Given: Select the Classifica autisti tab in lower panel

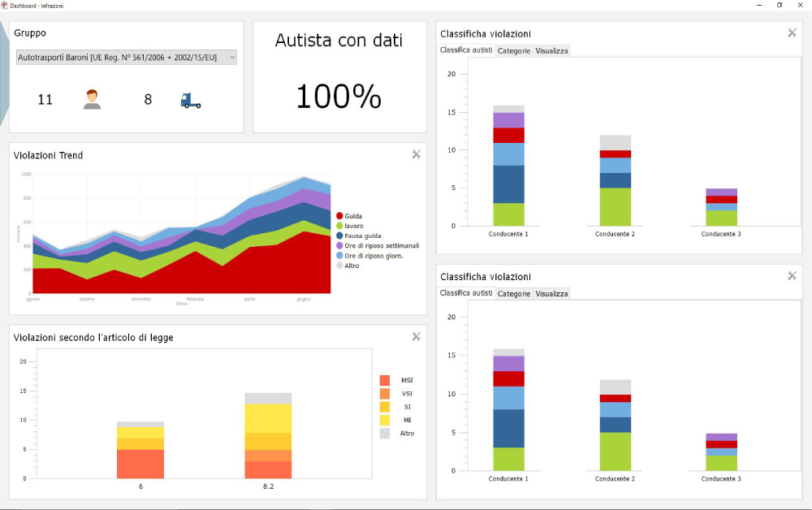Looking at the screenshot, I should [x=467, y=293].
